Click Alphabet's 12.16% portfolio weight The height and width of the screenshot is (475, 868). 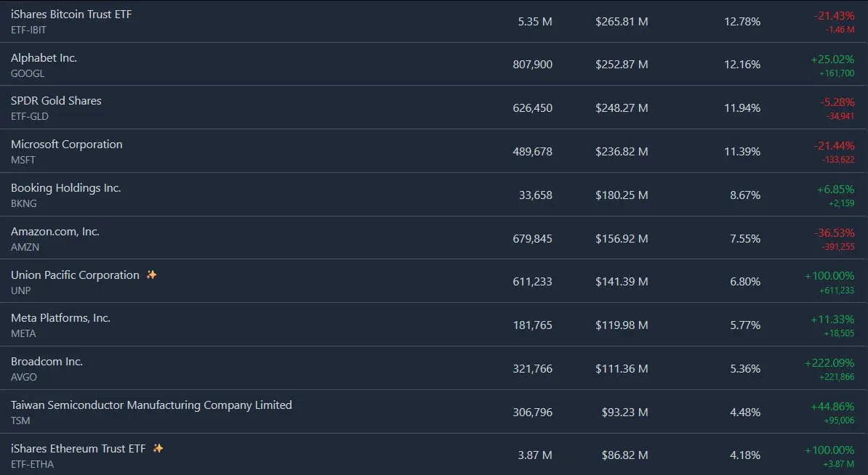coord(742,65)
